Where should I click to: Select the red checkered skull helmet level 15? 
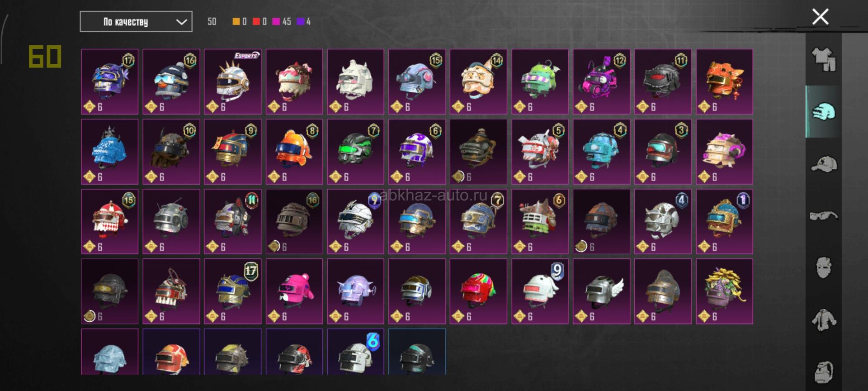[110, 221]
